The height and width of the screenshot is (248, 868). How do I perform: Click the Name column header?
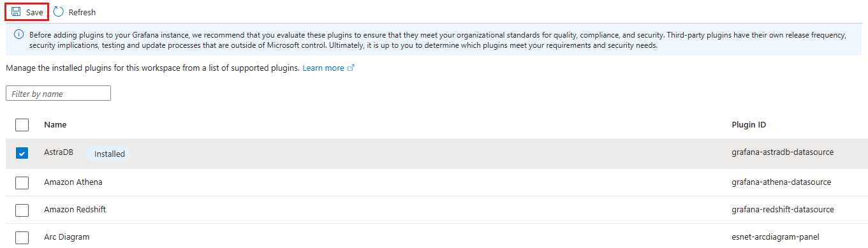(55, 124)
